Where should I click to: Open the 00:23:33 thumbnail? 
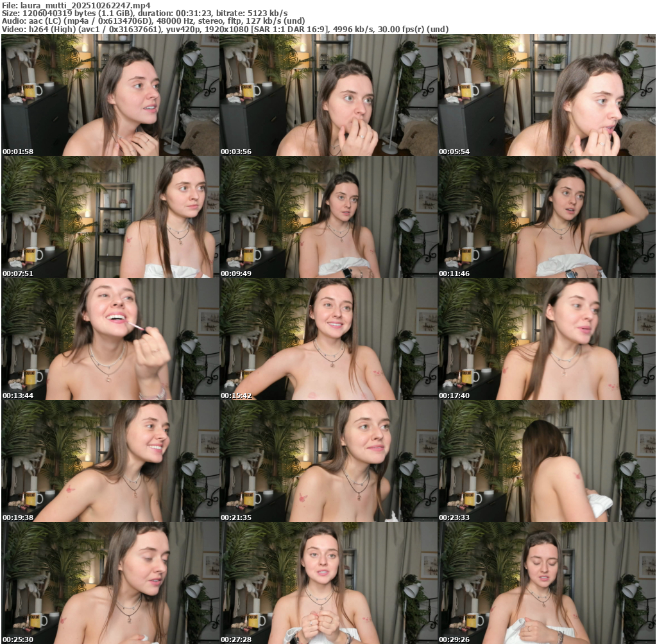547,461
